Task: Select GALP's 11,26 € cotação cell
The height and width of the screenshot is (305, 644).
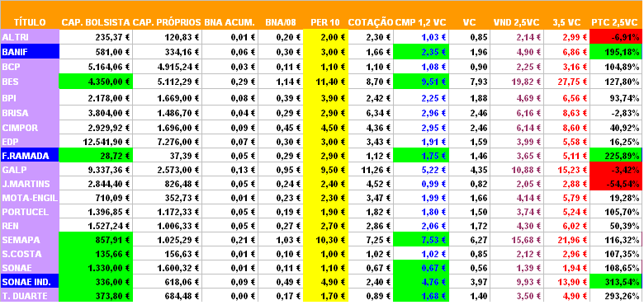Action: [371, 170]
